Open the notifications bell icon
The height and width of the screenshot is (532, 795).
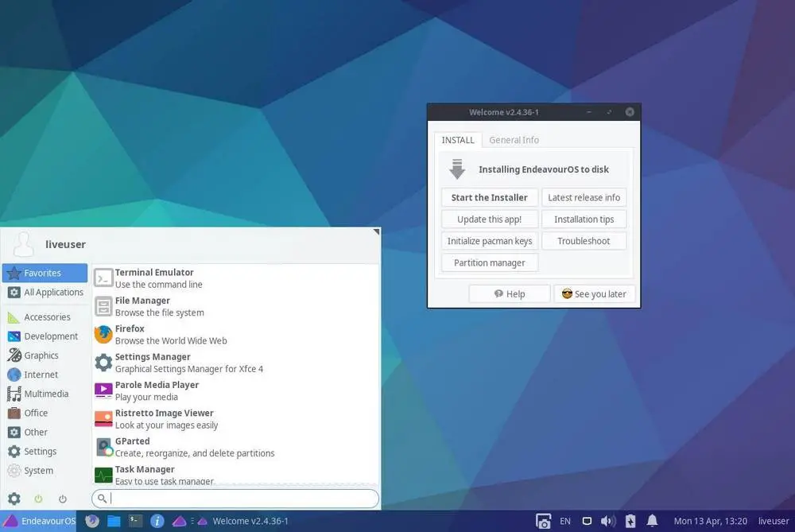(652, 521)
